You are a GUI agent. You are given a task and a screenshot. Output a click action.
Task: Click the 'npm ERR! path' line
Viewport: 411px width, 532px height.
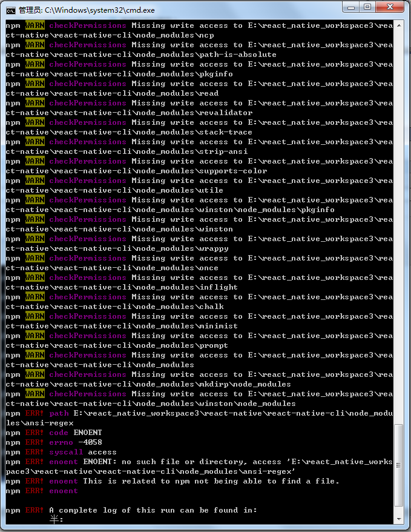pos(199,413)
